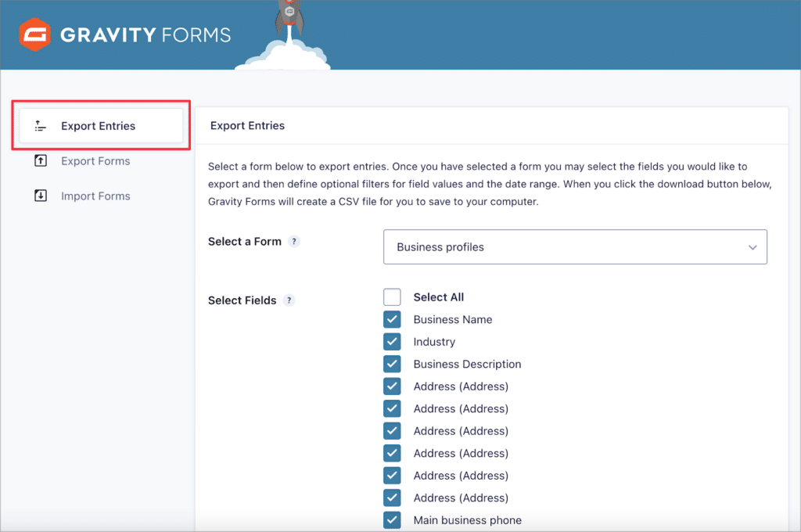The height and width of the screenshot is (532, 801).
Task: Click the Select Fields label
Action: pos(242,300)
